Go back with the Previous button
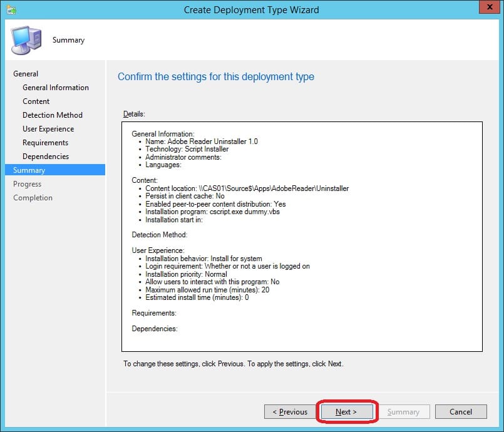The image size is (504, 432). (290, 412)
